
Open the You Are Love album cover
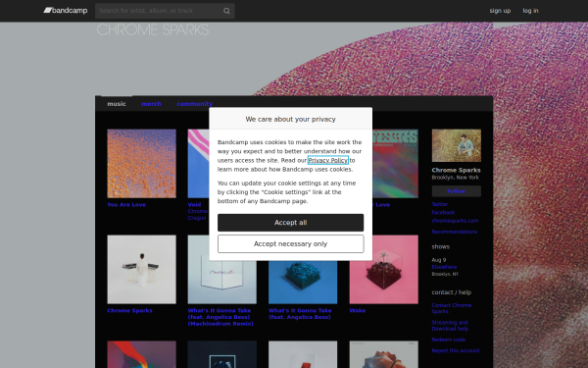[x=141, y=163]
